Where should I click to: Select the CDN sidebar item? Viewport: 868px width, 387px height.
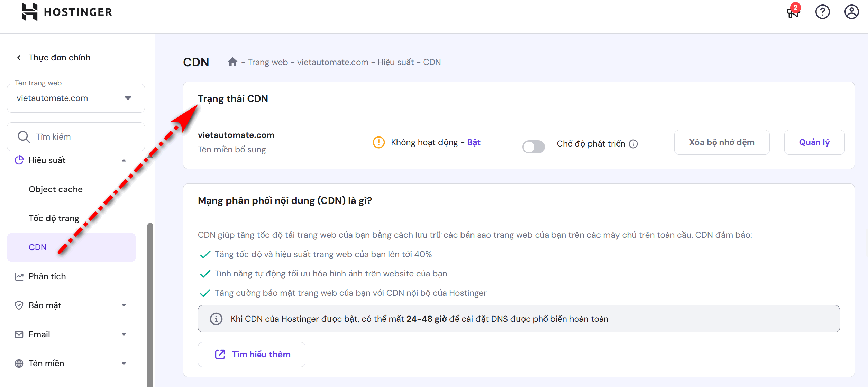(71, 247)
